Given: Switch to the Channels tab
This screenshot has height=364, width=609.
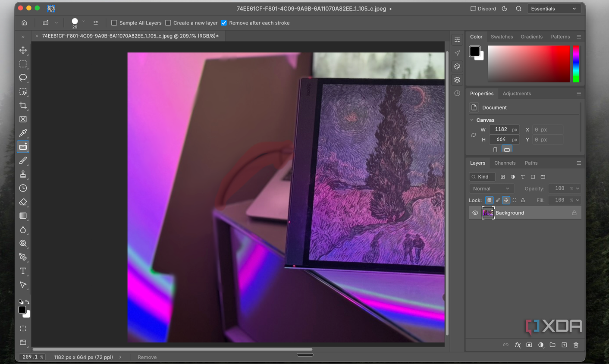Looking at the screenshot, I should (505, 163).
